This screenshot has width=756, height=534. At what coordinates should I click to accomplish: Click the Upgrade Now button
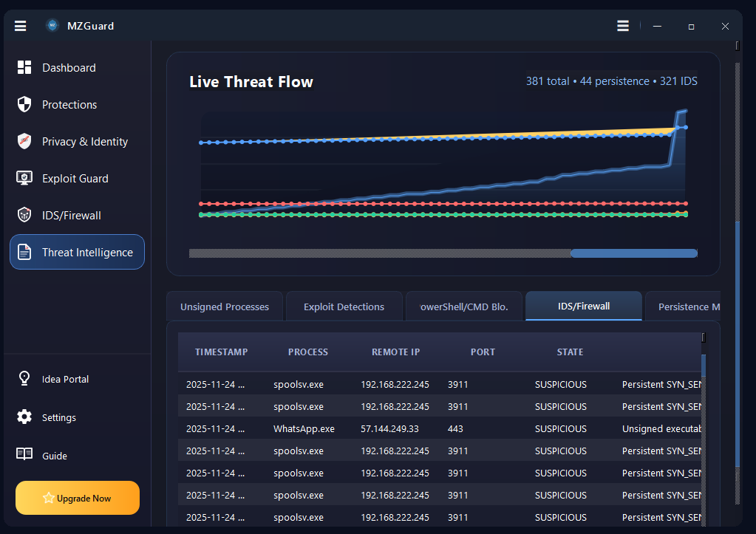[x=77, y=498]
